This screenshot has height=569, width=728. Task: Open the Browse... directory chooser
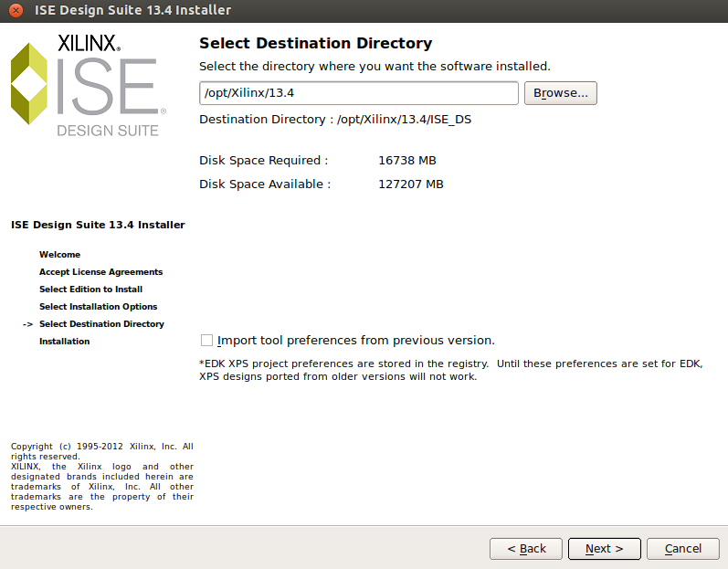click(x=561, y=93)
